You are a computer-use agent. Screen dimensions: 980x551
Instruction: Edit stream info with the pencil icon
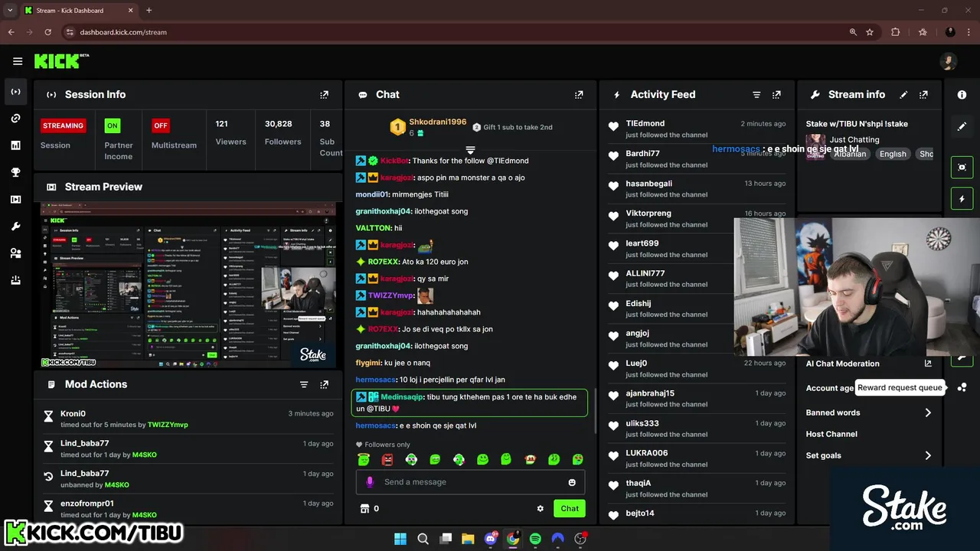903,95
